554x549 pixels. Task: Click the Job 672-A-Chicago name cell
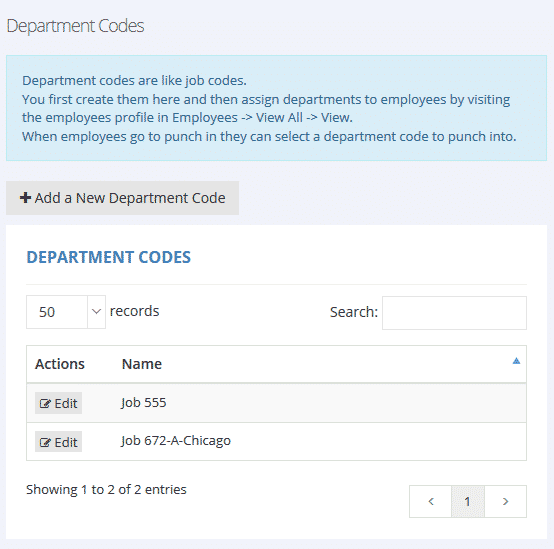coord(176,441)
